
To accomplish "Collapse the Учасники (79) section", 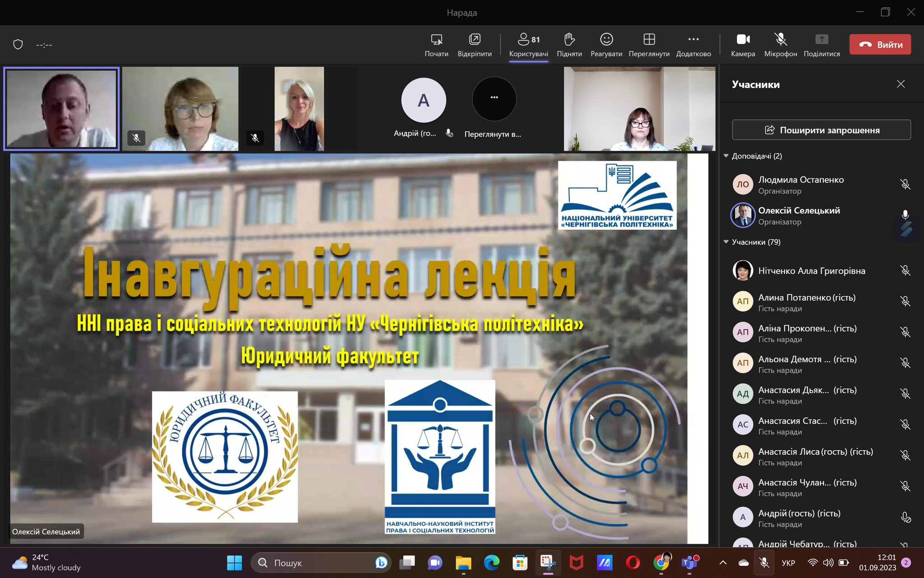I will 726,242.
